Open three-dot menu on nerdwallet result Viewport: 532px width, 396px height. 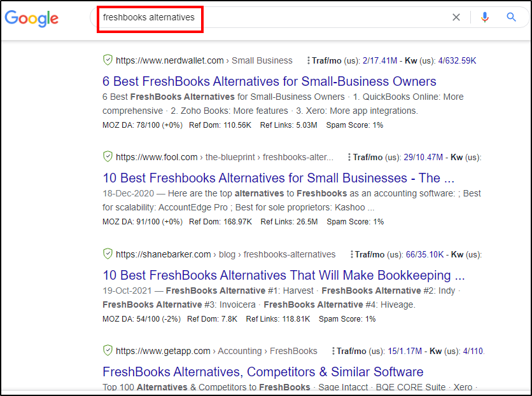coord(309,60)
